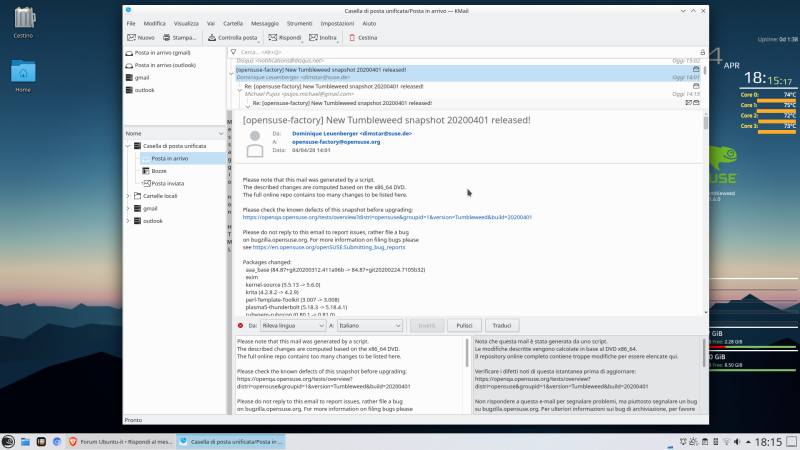800x450 pixels.
Task: Click the sender avatar placeholder image
Action: (x=255, y=144)
